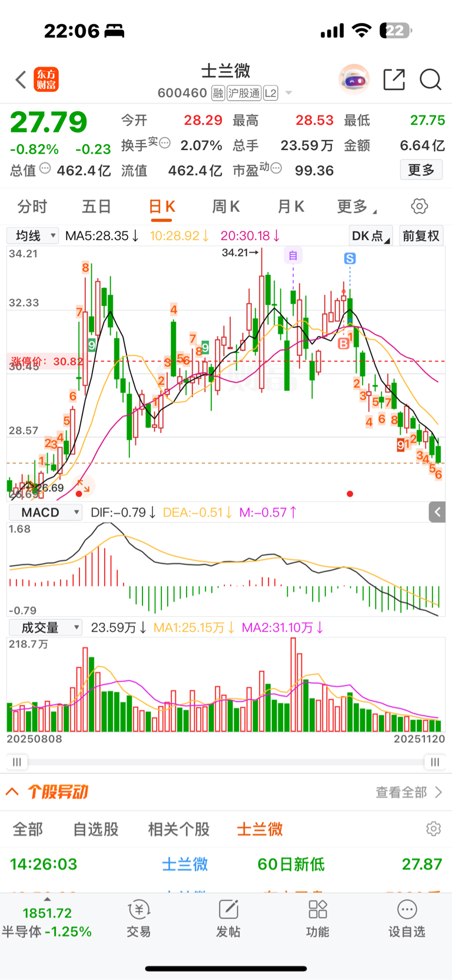Image resolution: width=452 pixels, height=980 pixels.
Task: Tap the 融 margin badge
Action: (x=218, y=93)
